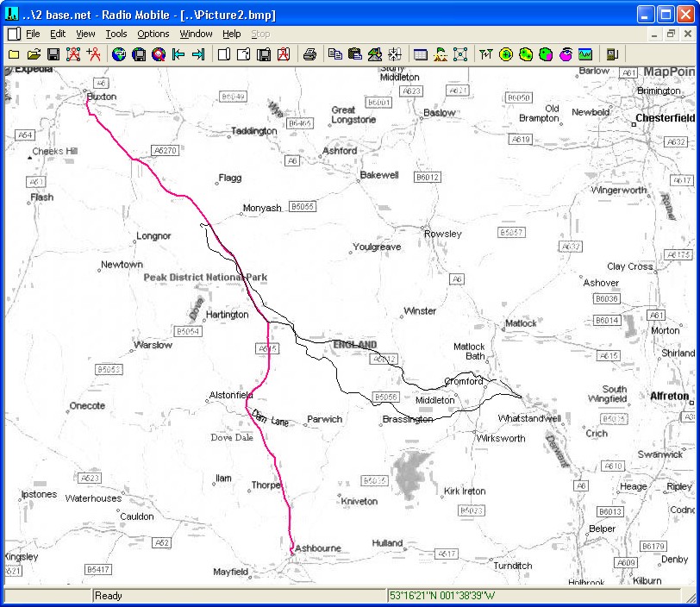The width and height of the screenshot is (700, 607).
Task: Click the crossed-arrows fit icon
Action: [395, 54]
